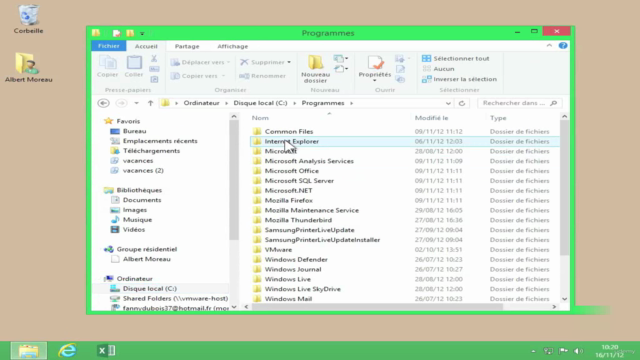Go back with the back arrow
The height and width of the screenshot is (360, 640).
tap(104, 103)
